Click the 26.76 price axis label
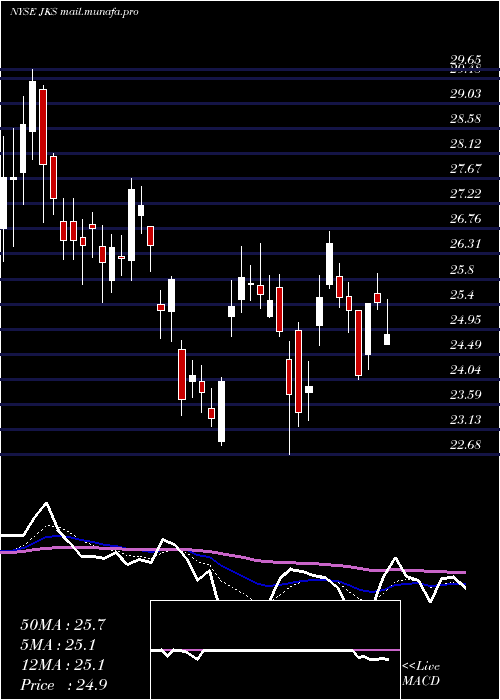This screenshot has height=700, width=500. point(466,219)
